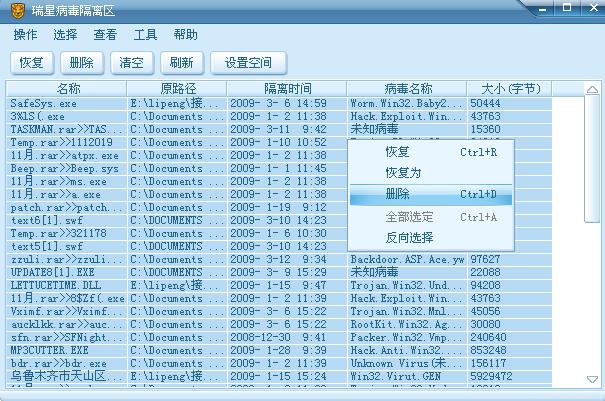Click the scrollbar up arrow

coord(592,90)
